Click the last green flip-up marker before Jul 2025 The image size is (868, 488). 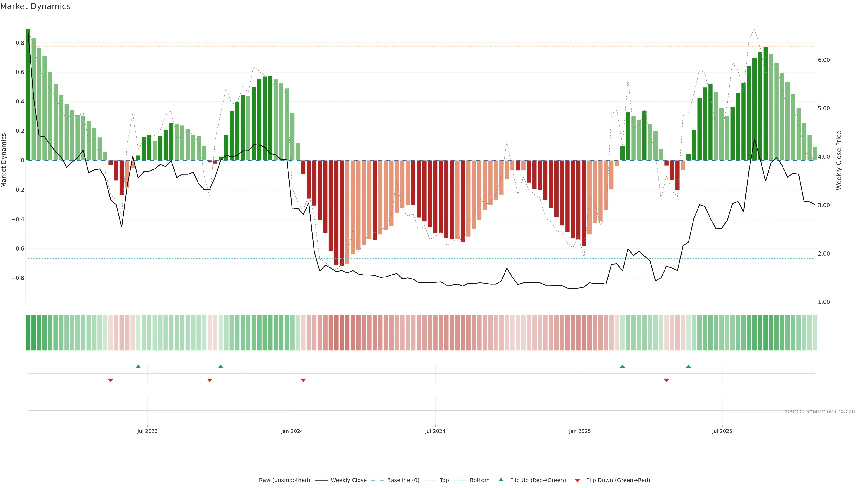688,366
